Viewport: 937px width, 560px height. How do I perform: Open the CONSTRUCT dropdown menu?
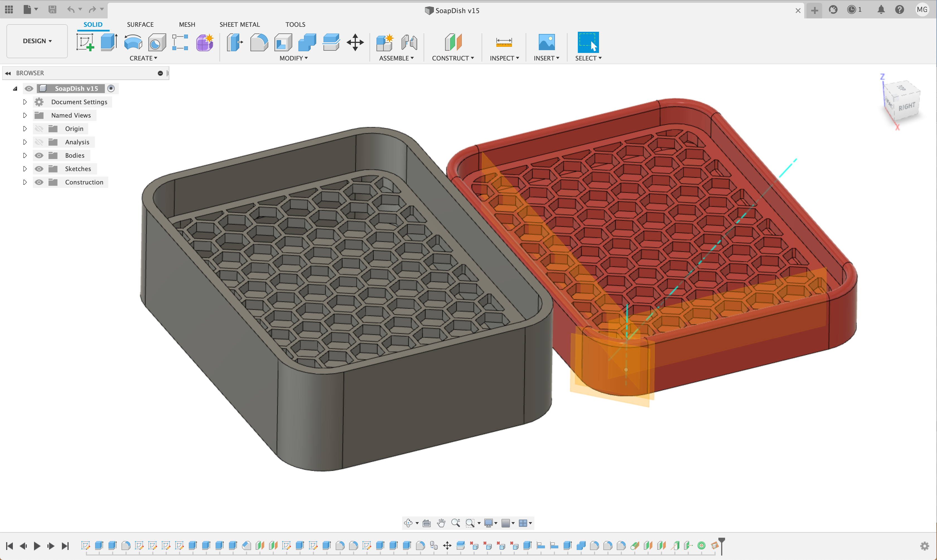point(452,58)
